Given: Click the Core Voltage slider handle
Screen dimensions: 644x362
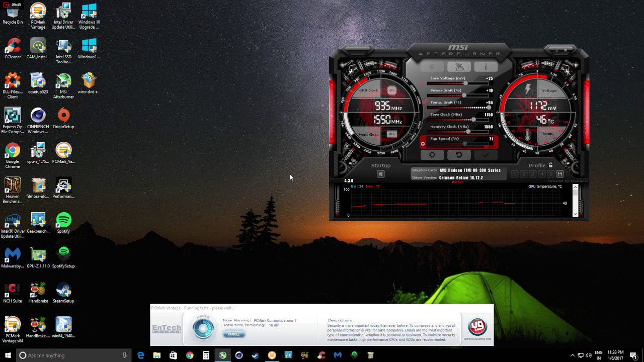Looking at the screenshot, I should point(466,83).
